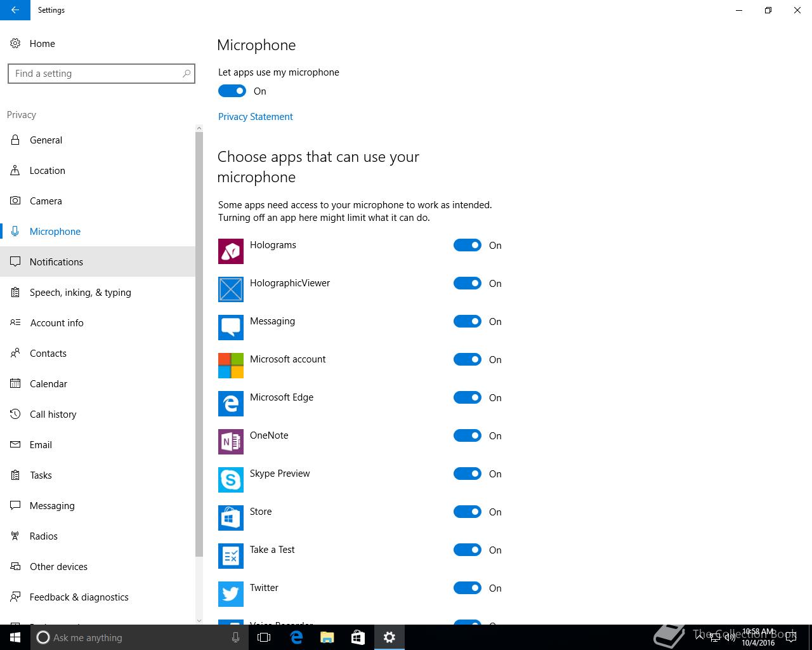The width and height of the screenshot is (812, 650).
Task: Open the Notifications privacy section
Action: click(98, 262)
